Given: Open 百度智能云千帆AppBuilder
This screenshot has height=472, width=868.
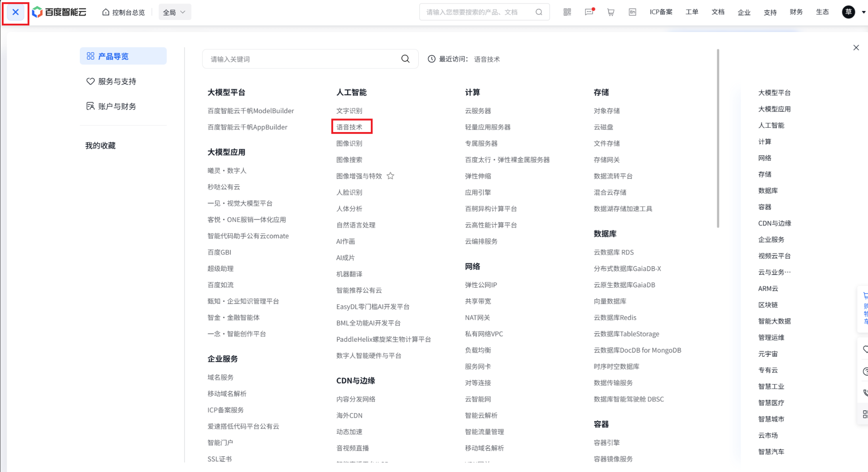Looking at the screenshot, I should click(248, 127).
